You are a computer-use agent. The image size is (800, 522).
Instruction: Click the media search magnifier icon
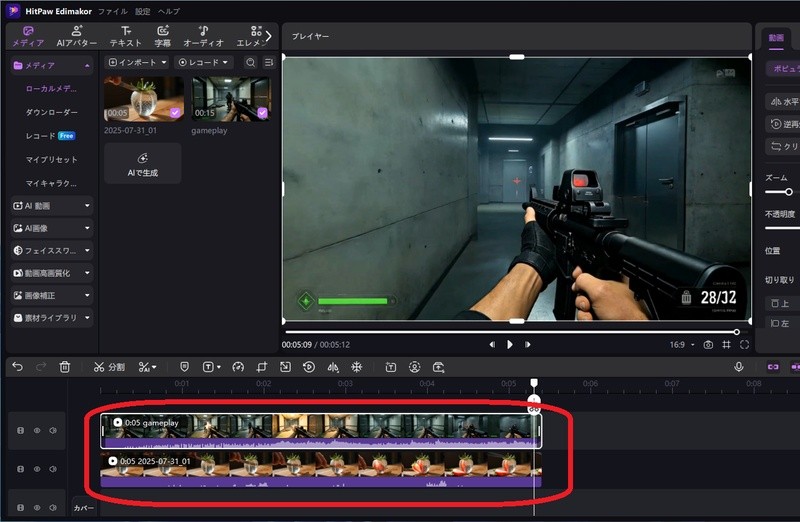coord(251,62)
